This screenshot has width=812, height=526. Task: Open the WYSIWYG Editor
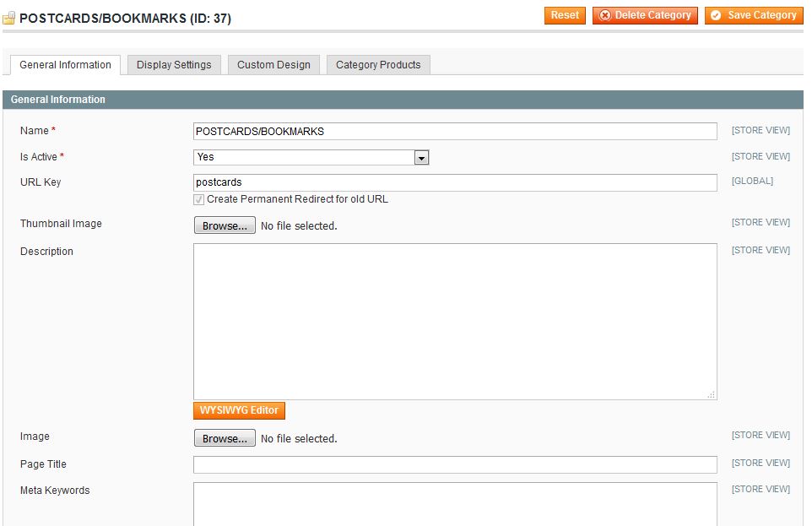[x=239, y=411]
